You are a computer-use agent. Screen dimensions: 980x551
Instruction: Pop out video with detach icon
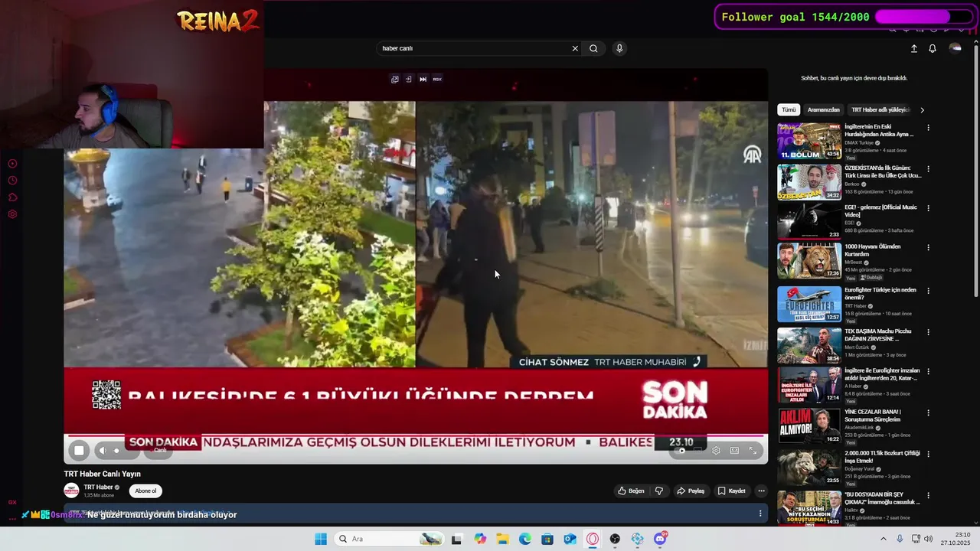coord(394,79)
